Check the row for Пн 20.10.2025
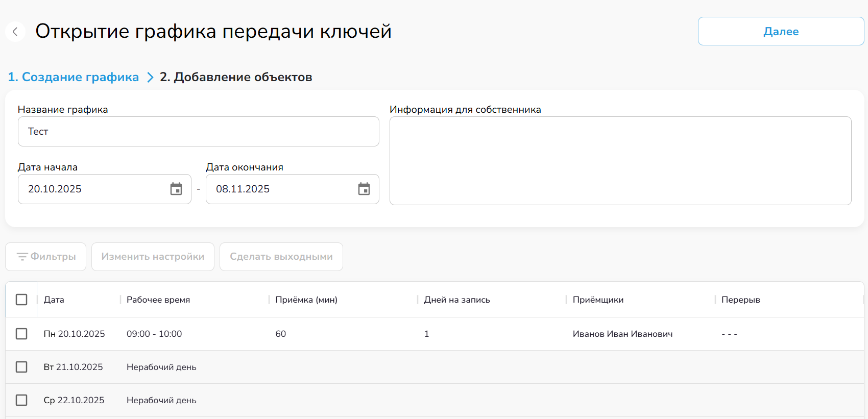 click(x=21, y=334)
